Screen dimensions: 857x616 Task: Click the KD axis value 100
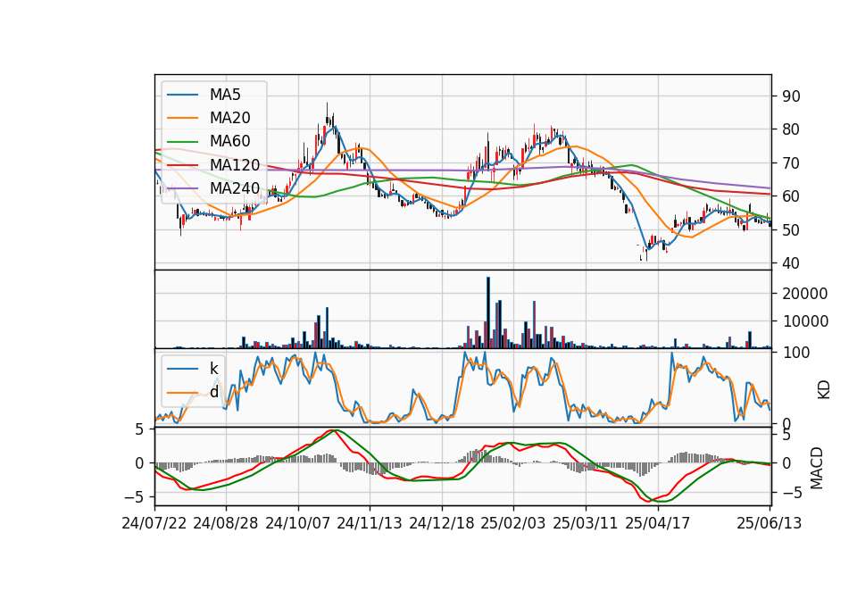(x=796, y=353)
